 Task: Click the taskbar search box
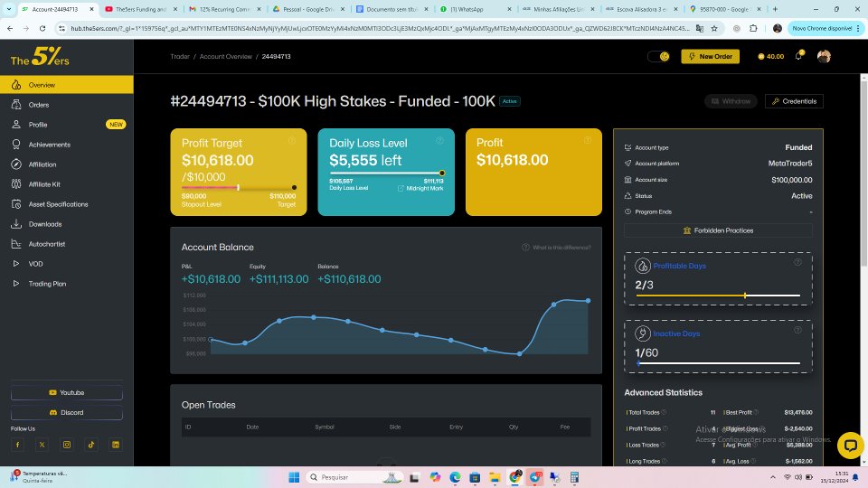354,477
